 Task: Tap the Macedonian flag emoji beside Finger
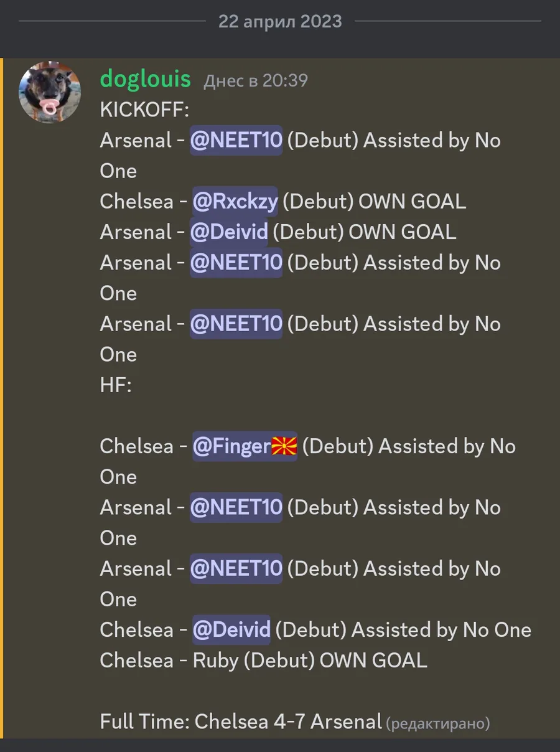tap(284, 446)
